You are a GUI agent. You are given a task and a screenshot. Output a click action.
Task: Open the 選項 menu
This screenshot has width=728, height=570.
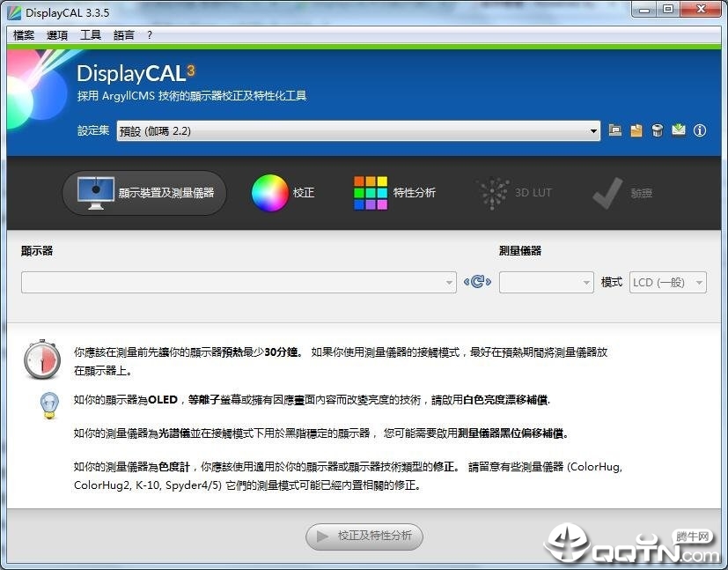57,35
